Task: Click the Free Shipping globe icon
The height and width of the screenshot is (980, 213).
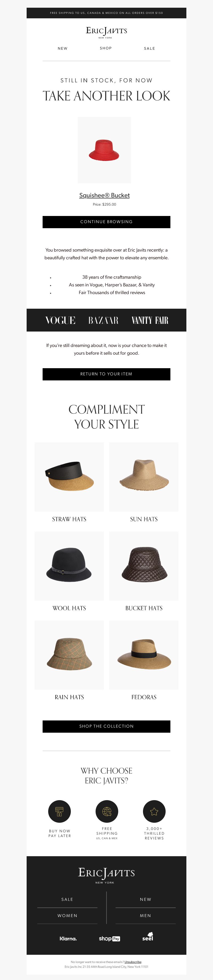Action: (x=107, y=812)
